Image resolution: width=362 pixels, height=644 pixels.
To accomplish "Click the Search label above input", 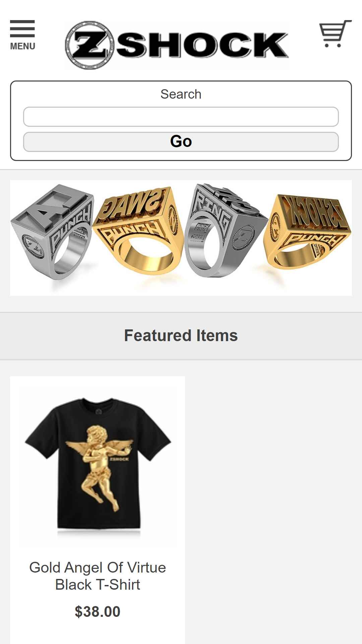I will point(181,94).
